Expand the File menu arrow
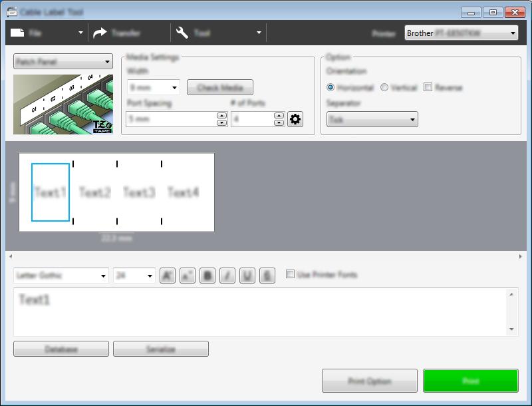Image resolution: width=532 pixels, height=406 pixels. click(x=80, y=33)
